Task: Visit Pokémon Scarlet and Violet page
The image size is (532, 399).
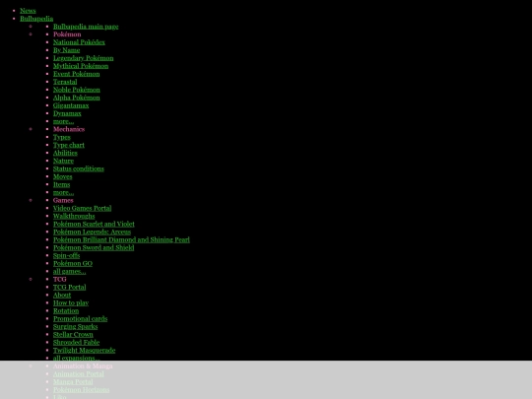Action: tap(94, 225)
